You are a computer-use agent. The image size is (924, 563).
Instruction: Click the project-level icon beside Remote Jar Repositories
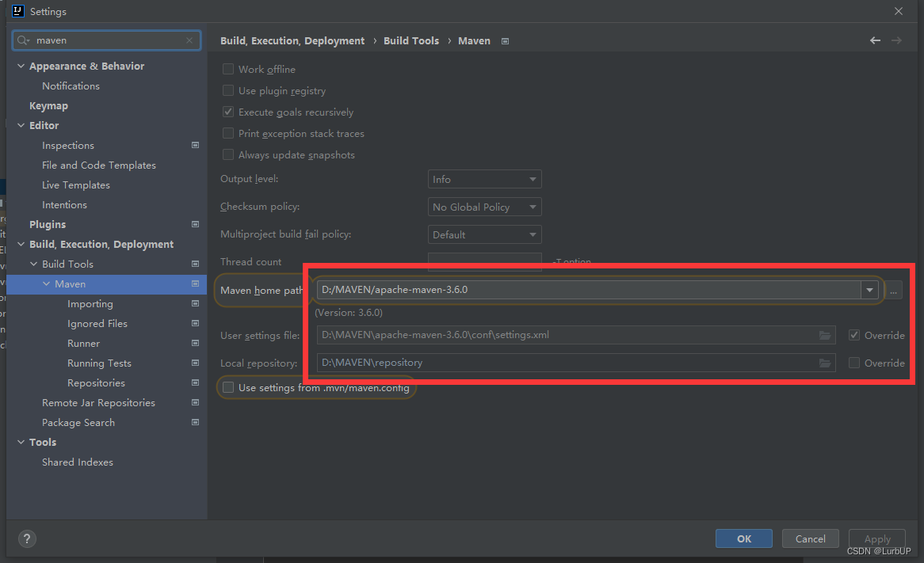pyautogui.click(x=195, y=402)
